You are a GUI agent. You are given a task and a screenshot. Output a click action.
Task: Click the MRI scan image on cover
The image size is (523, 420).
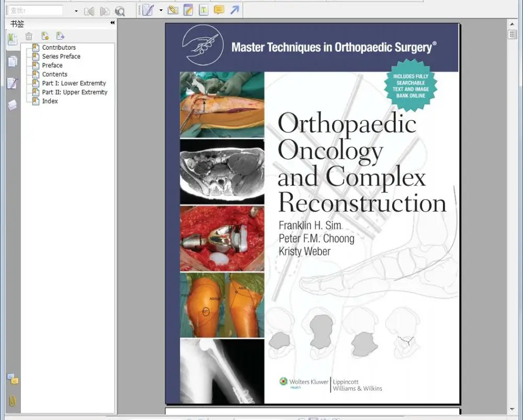[222, 171]
